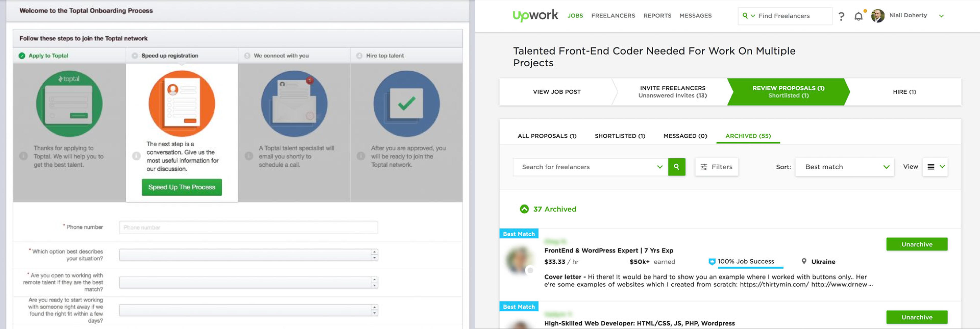
Task: Click the $50k+ earned text
Action: pos(652,262)
